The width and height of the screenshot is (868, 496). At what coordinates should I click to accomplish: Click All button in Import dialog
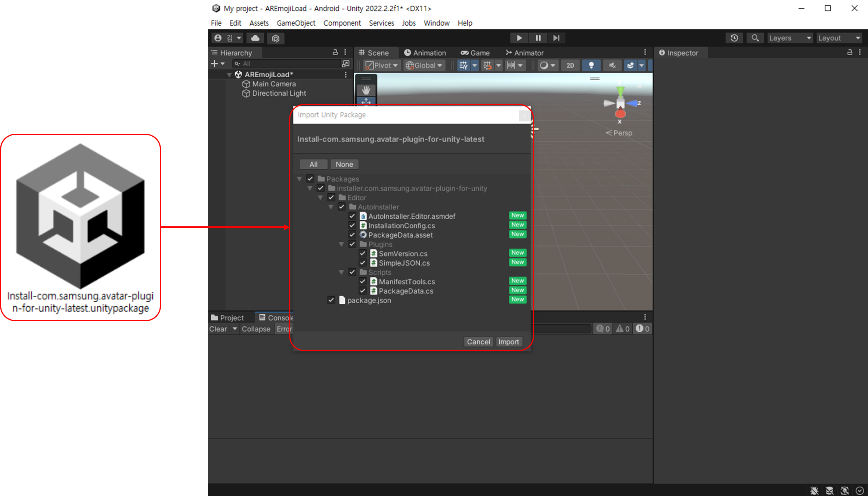point(313,164)
